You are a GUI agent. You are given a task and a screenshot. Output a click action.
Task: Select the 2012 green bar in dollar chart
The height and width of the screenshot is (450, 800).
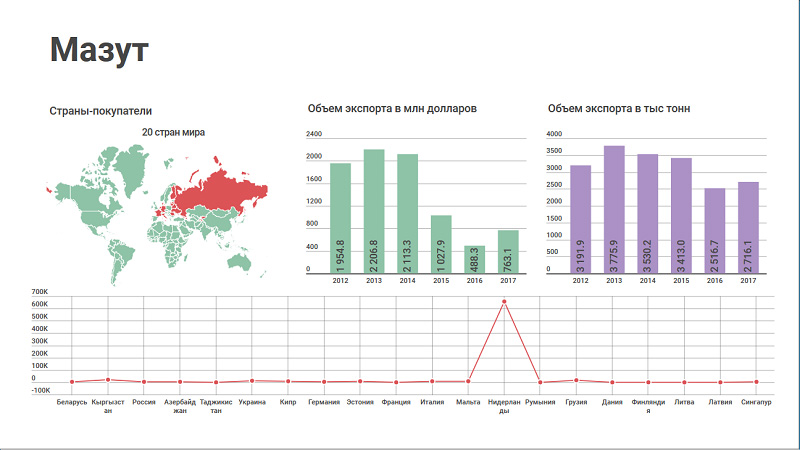coord(340,218)
